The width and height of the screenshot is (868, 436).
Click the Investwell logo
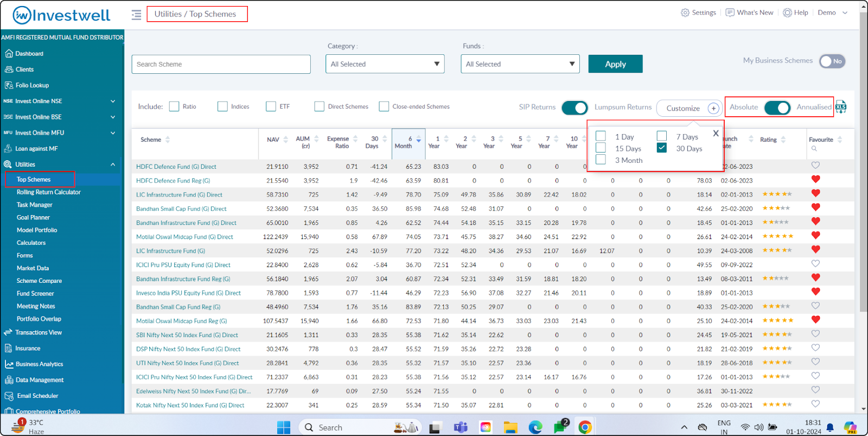61,15
